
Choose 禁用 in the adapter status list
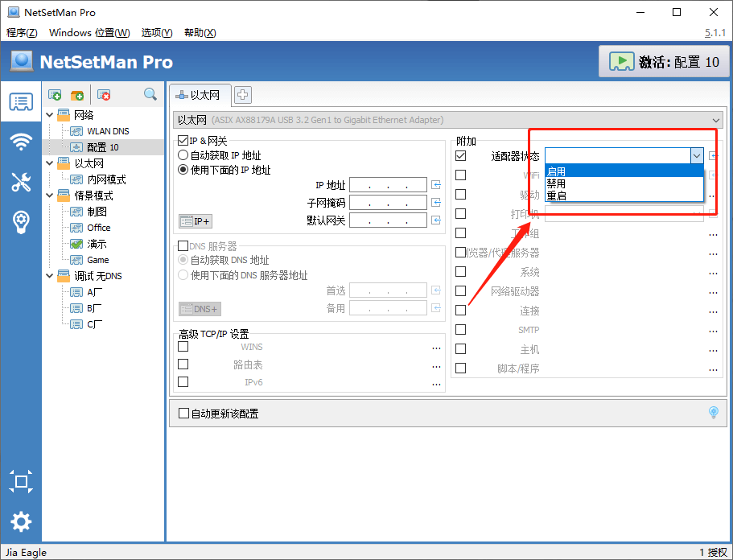pos(624,183)
